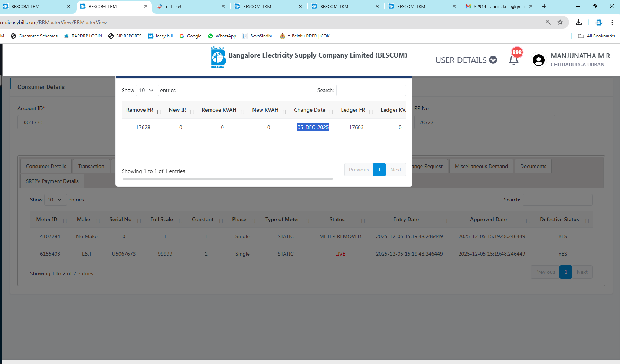
Task: Click the user profile avatar icon
Action: coord(539,60)
